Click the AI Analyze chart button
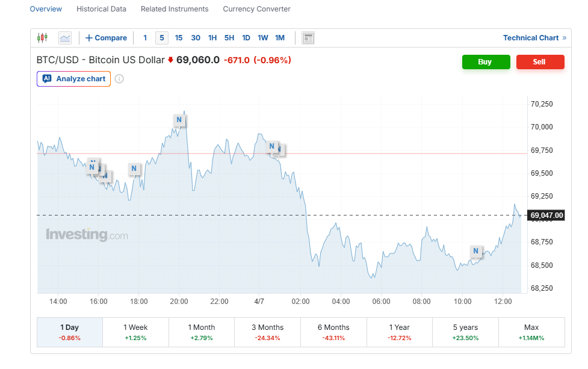 point(73,79)
